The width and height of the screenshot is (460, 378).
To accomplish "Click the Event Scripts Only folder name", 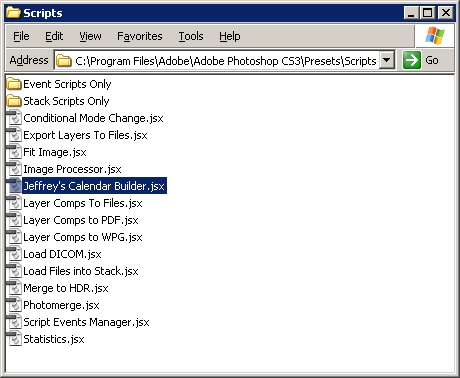I will pyautogui.click(x=67, y=84).
